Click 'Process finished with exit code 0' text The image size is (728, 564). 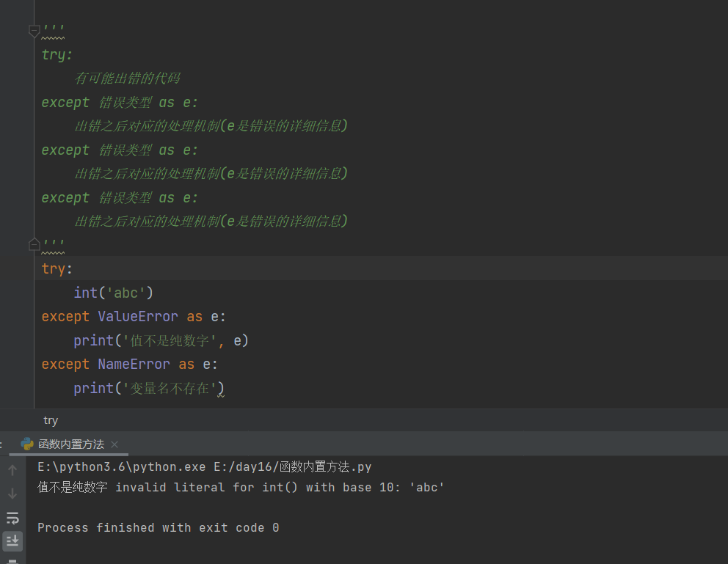159,527
